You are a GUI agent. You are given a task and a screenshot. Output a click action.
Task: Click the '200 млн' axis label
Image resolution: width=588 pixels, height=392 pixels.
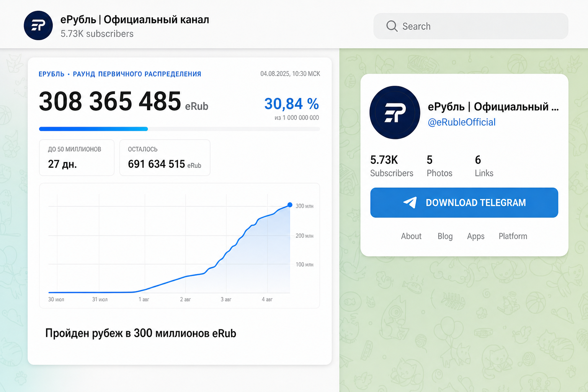pyautogui.click(x=304, y=236)
